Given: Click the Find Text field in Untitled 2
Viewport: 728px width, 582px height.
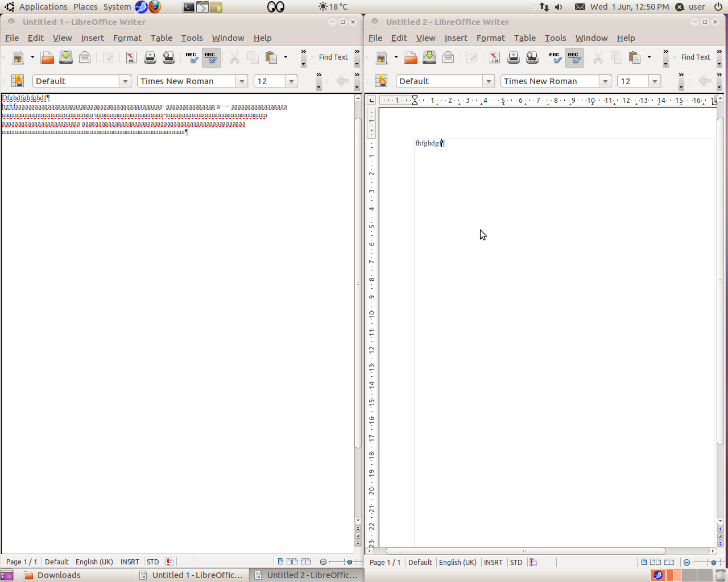Looking at the screenshot, I should point(696,57).
